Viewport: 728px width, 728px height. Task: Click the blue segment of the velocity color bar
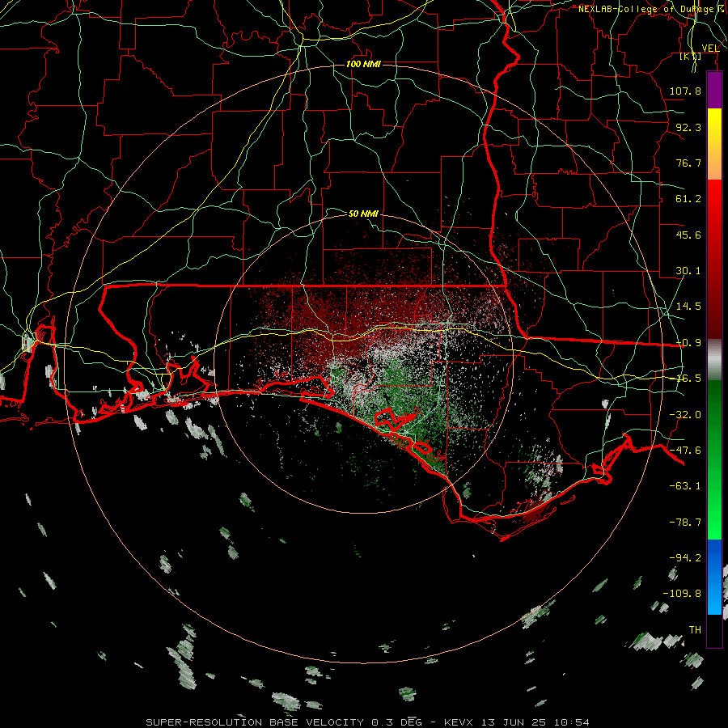[x=714, y=577]
